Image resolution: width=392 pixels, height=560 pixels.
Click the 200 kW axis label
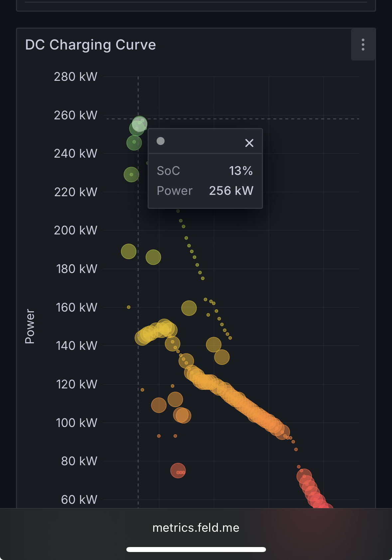(75, 230)
